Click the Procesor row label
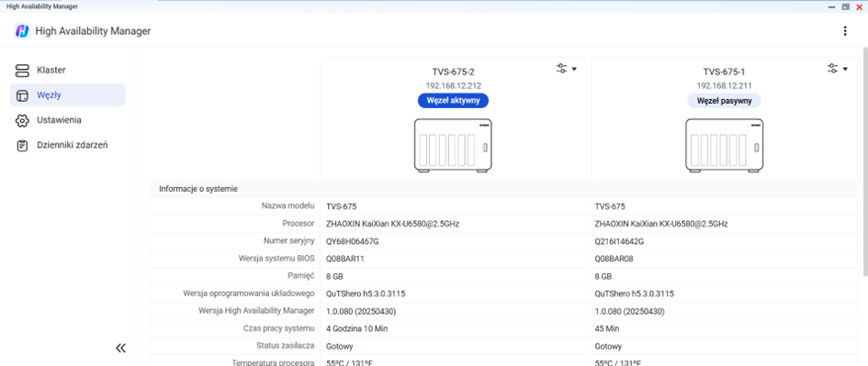 [299, 223]
